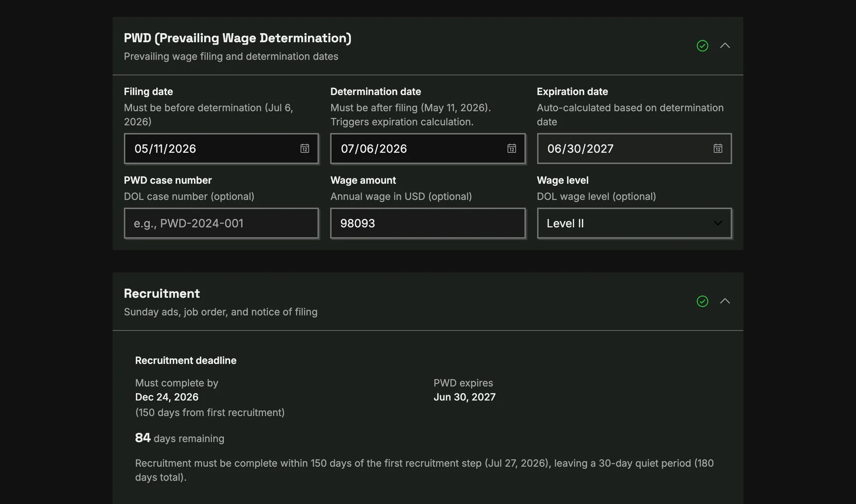Click the PWD (Prevailing Wage Determination) heading
856x504 pixels.
[x=238, y=38]
